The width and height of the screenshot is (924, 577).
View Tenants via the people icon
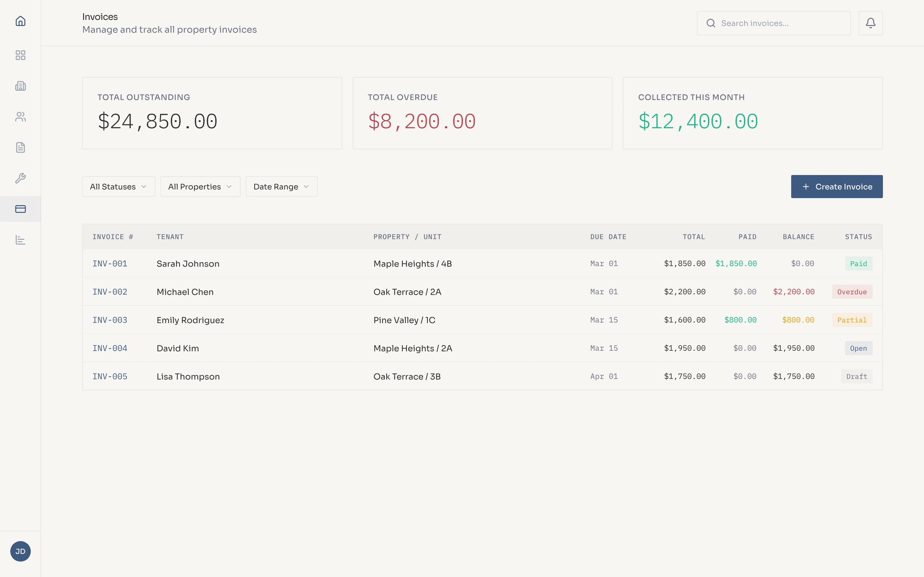click(x=20, y=117)
